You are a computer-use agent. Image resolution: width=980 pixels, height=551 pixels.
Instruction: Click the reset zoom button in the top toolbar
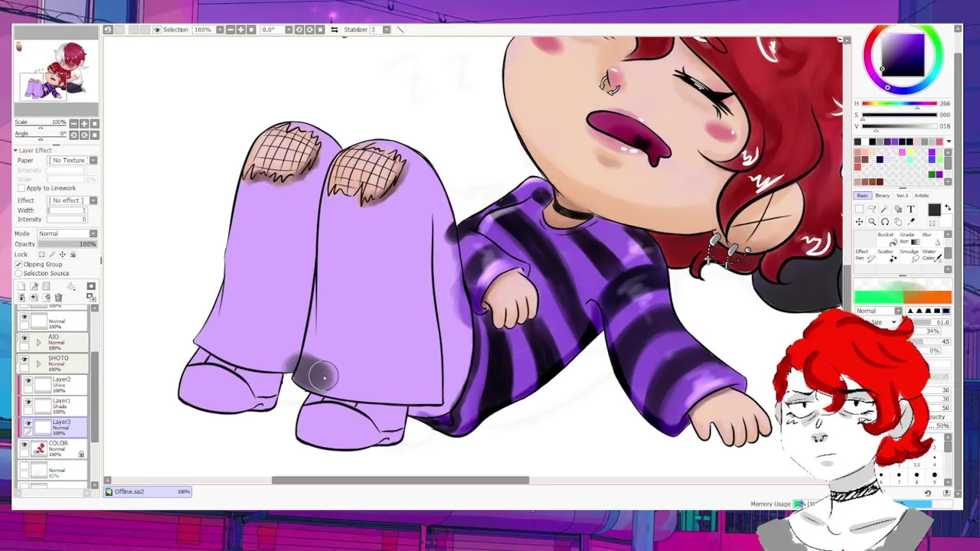[x=251, y=29]
